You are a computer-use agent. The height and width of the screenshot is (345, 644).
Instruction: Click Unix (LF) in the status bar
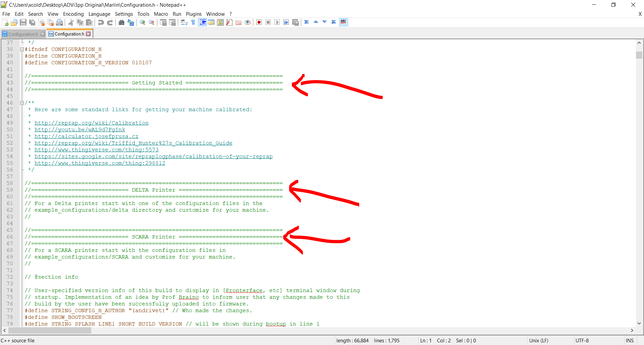[539, 340]
